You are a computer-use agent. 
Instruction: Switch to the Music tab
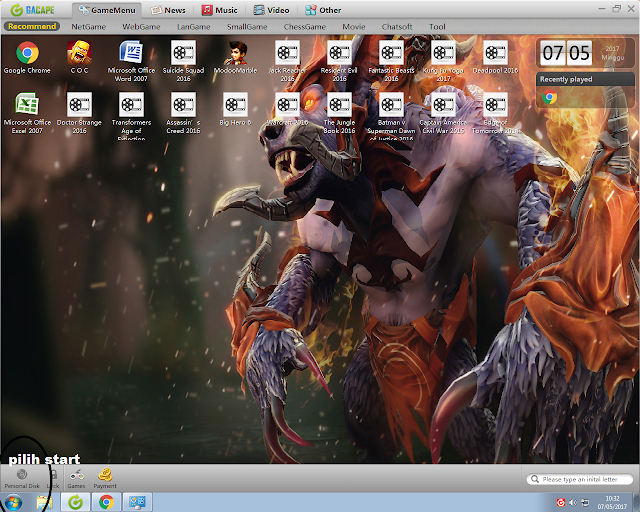[220, 10]
